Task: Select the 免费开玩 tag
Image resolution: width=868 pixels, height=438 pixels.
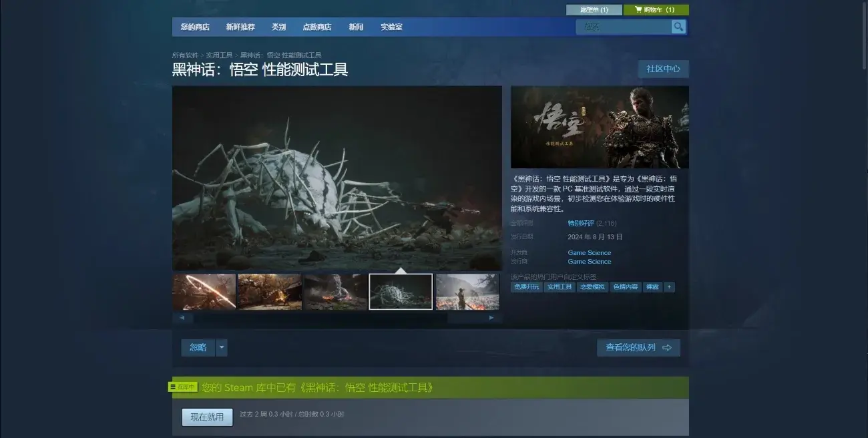Action: 526,287
